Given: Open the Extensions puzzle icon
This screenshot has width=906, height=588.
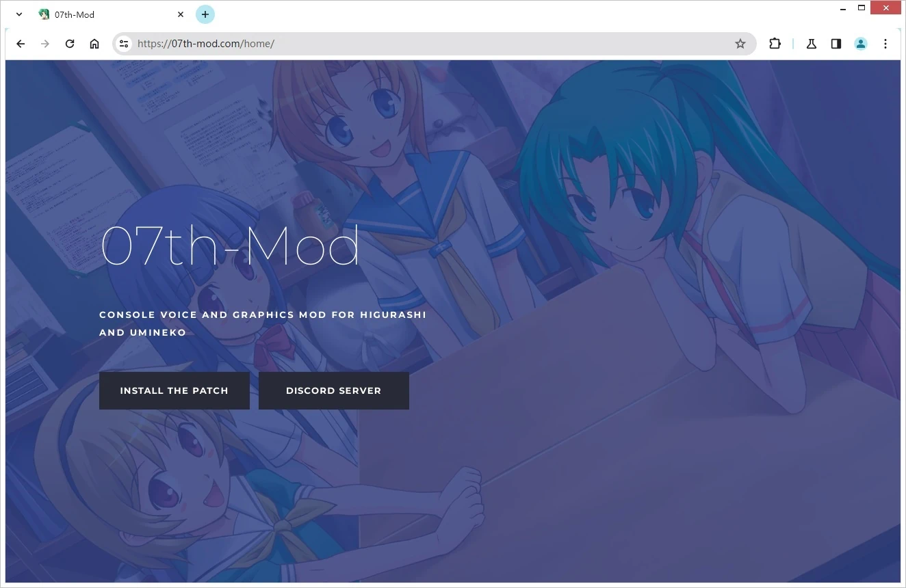Looking at the screenshot, I should click(775, 44).
